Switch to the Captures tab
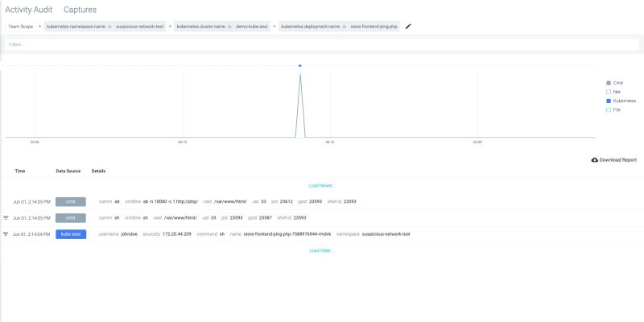 (x=80, y=10)
